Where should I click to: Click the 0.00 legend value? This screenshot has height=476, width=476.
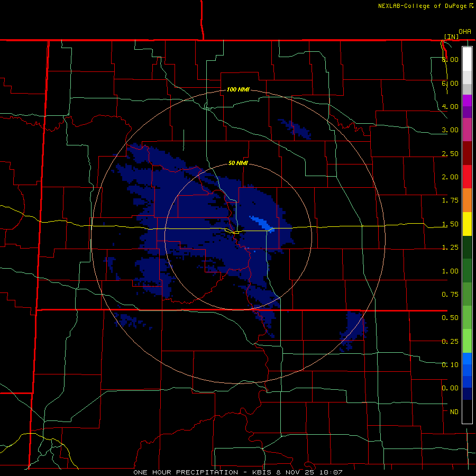(450, 388)
